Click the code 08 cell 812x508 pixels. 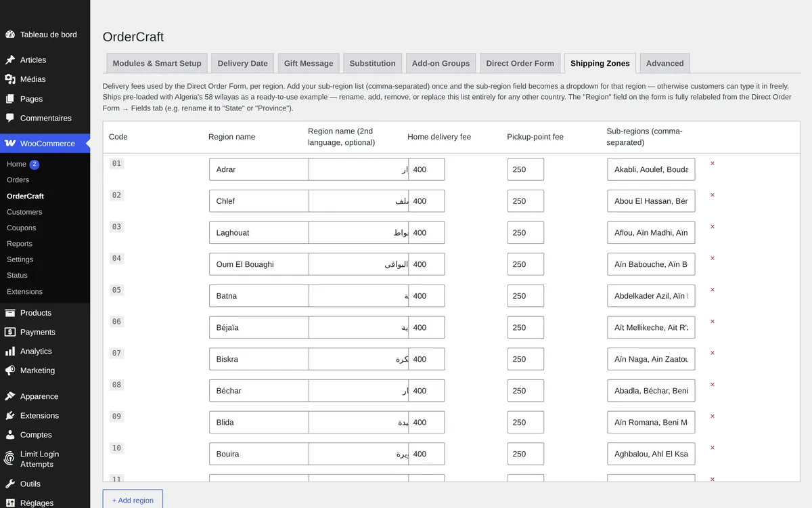click(x=117, y=385)
